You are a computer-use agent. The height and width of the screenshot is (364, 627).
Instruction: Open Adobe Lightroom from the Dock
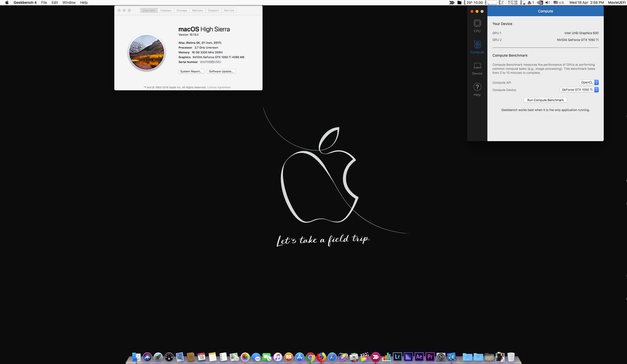[397, 357]
